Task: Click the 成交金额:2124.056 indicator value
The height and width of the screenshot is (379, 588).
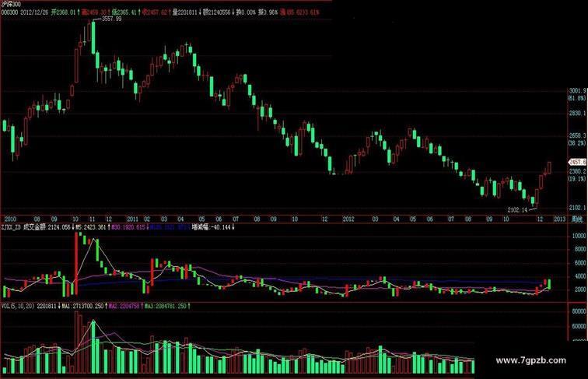Action: pyautogui.click(x=47, y=227)
